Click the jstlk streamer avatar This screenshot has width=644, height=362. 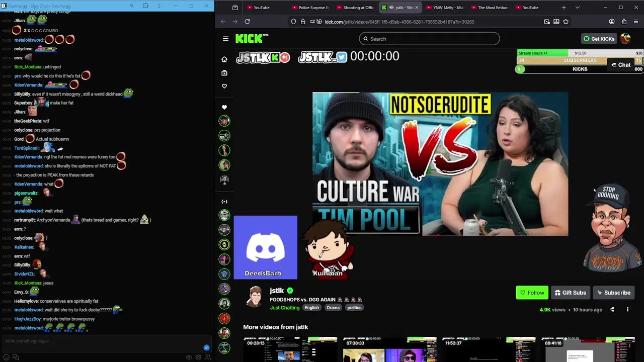pyautogui.click(x=255, y=297)
